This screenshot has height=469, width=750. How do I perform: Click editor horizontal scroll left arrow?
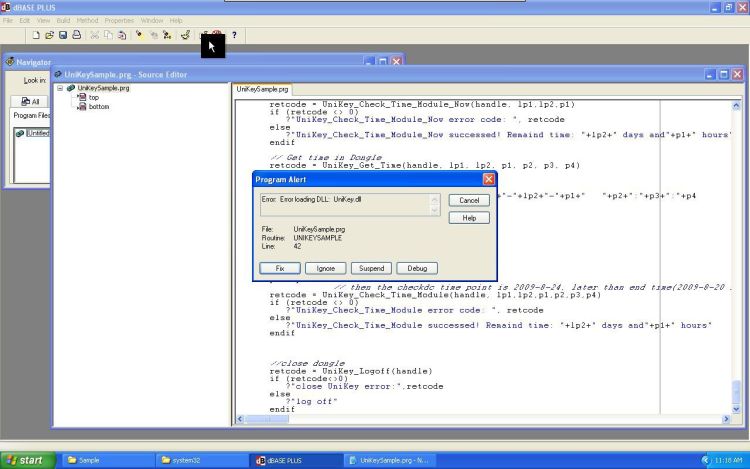coord(240,419)
